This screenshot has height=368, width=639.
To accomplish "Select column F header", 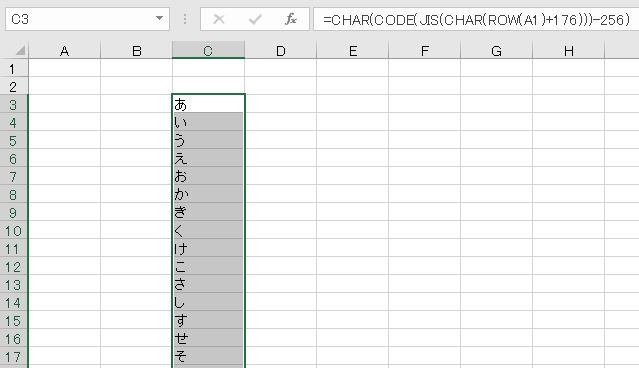I will (425, 51).
